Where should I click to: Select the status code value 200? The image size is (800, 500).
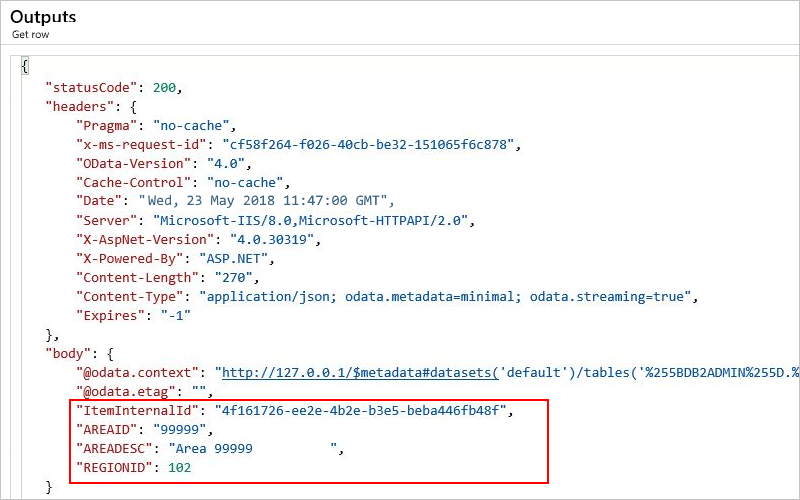tap(164, 88)
